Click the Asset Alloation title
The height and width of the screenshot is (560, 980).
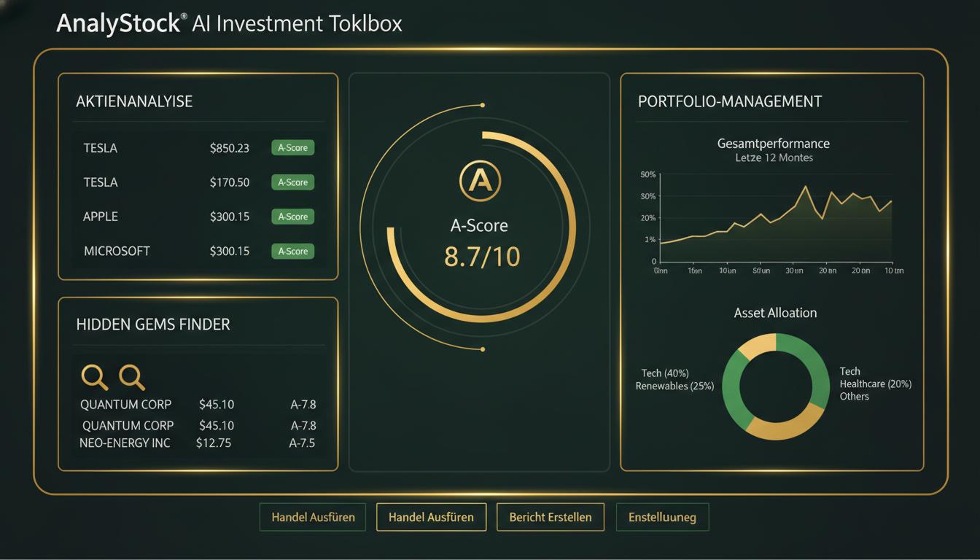pyautogui.click(x=775, y=313)
